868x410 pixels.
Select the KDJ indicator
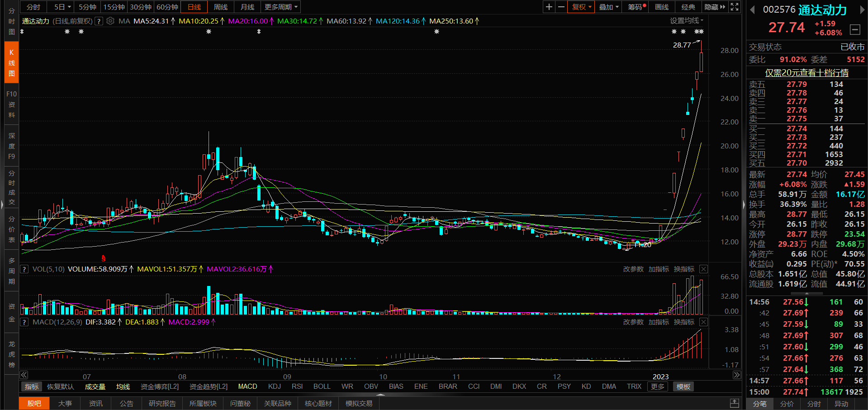click(x=274, y=386)
